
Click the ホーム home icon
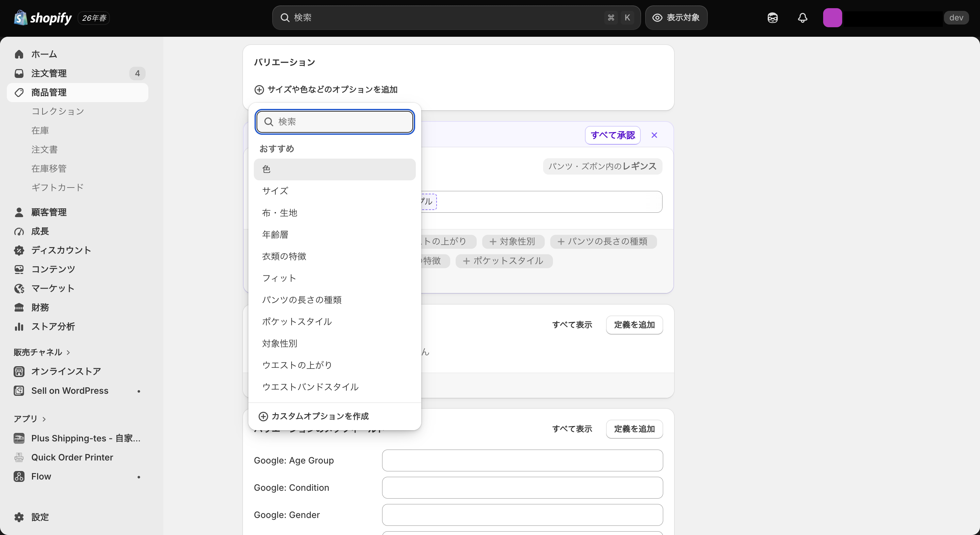click(x=19, y=54)
